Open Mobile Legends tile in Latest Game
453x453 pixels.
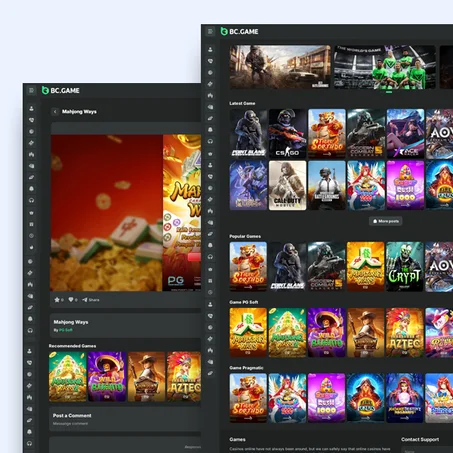pyautogui.click(x=248, y=185)
